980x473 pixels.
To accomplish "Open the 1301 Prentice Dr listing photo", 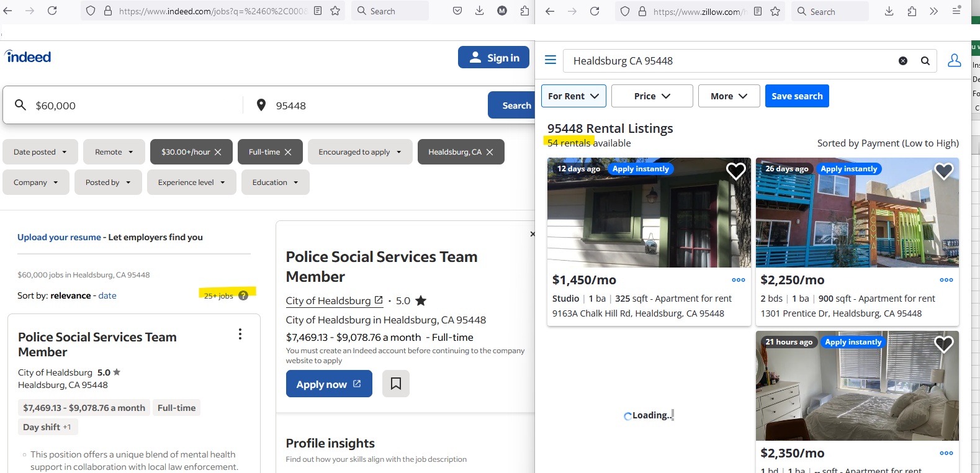I will coord(857,212).
